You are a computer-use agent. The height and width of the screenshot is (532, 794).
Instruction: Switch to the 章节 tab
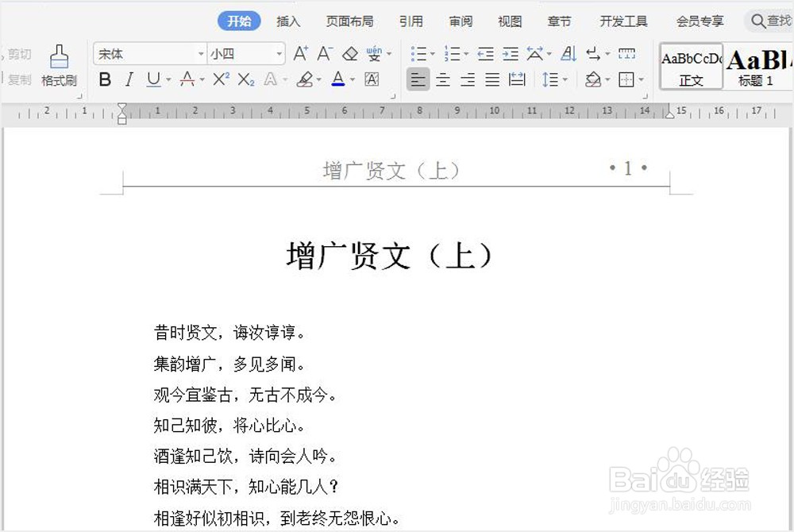(560, 21)
